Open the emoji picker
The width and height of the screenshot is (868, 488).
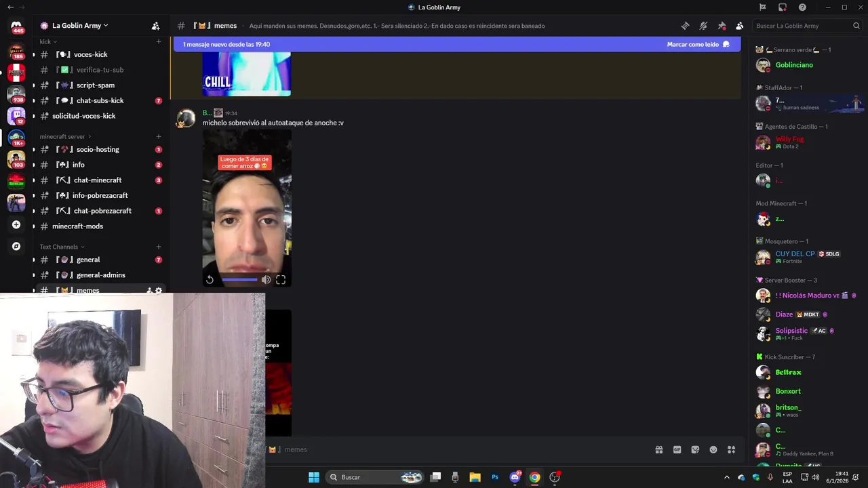(x=713, y=449)
